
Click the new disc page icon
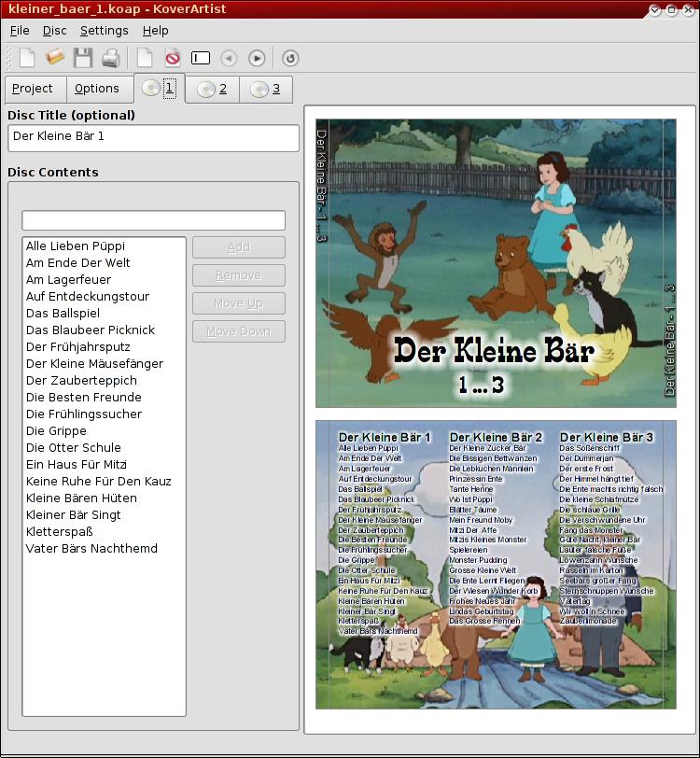pyautogui.click(x=145, y=58)
